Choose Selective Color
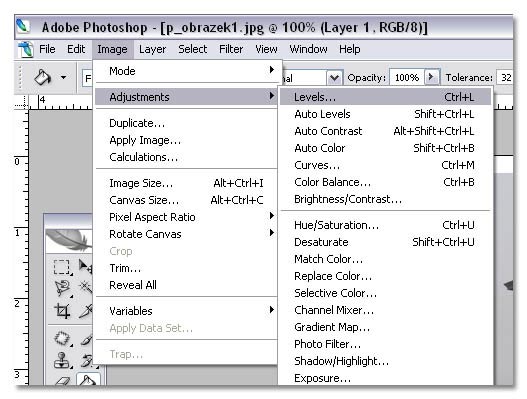The height and width of the screenshot is (399, 527). point(385,293)
